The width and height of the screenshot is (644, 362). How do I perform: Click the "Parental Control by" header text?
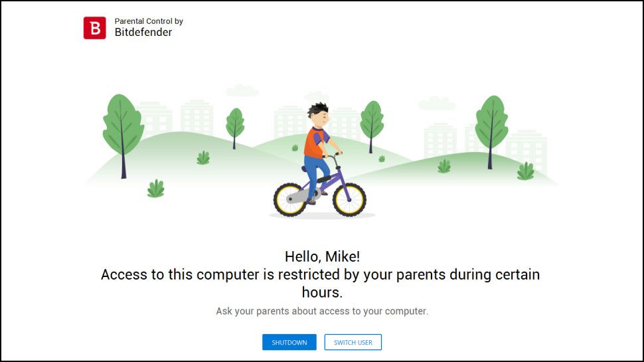pyautogui.click(x=149, y=21)
